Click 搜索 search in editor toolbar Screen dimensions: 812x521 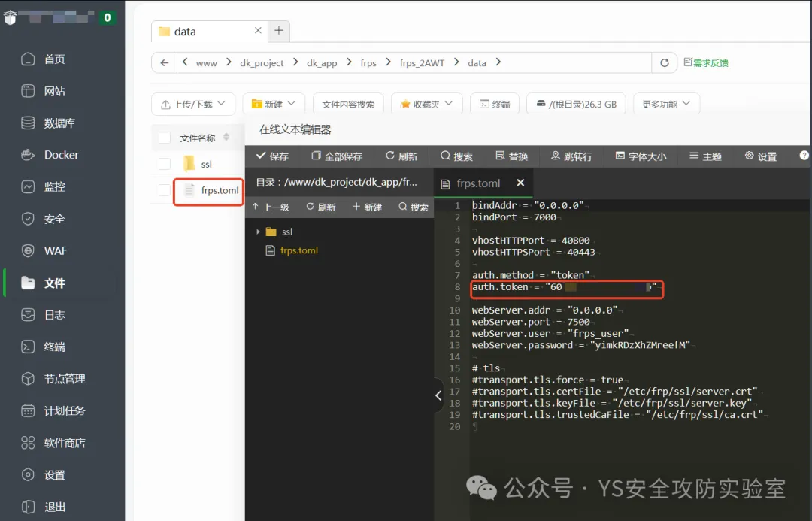tap(456, 156)
